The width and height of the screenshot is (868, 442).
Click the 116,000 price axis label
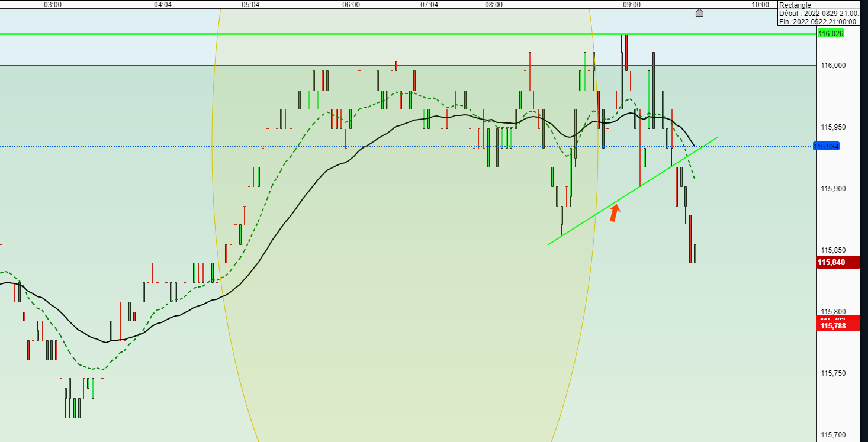point(834,66)
